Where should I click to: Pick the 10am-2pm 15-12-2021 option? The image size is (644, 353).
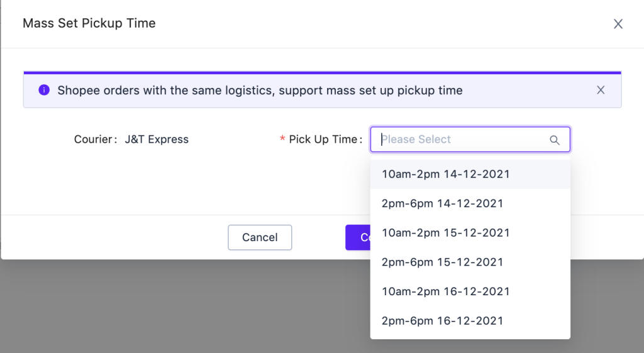tap(470, 233)
